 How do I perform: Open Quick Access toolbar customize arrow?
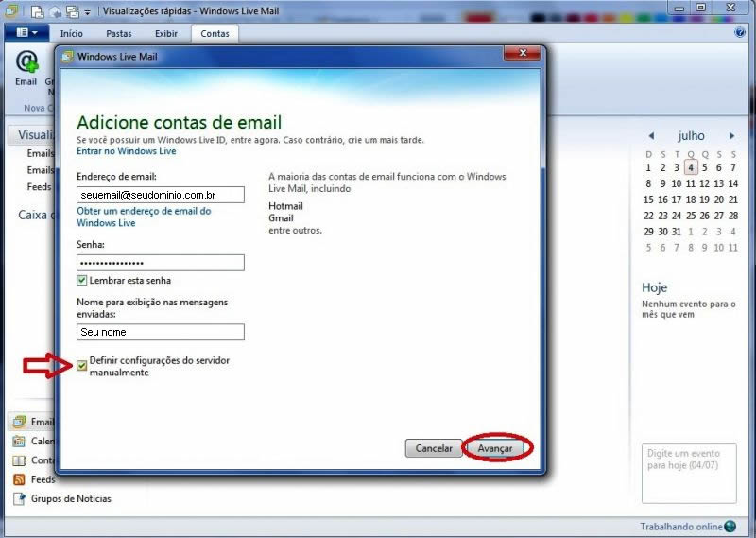tap(87, 12)
